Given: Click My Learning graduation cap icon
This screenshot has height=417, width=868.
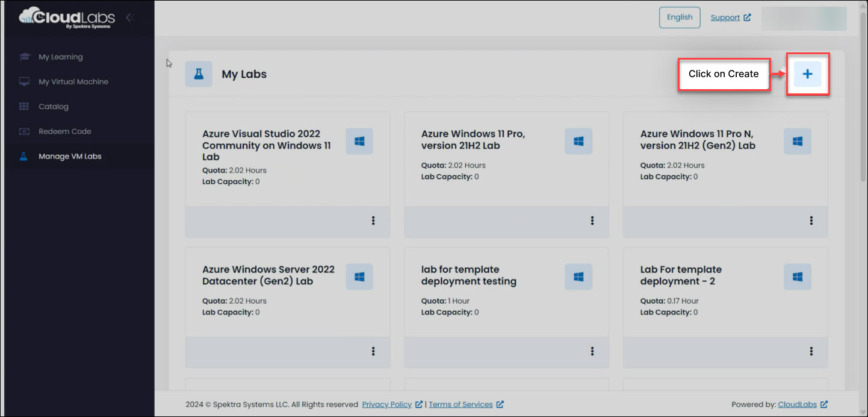Looking at the screenshot, I should click(24, 57).
